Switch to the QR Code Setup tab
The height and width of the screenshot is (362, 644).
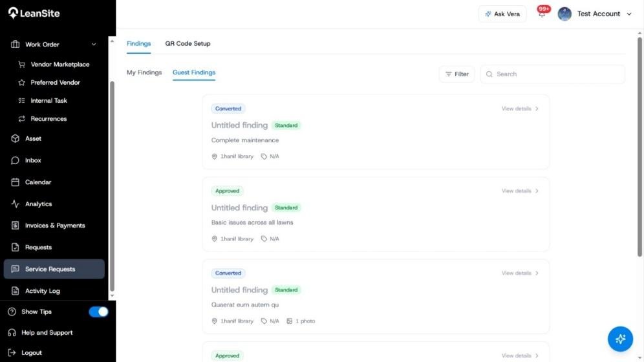coord(188,43)
